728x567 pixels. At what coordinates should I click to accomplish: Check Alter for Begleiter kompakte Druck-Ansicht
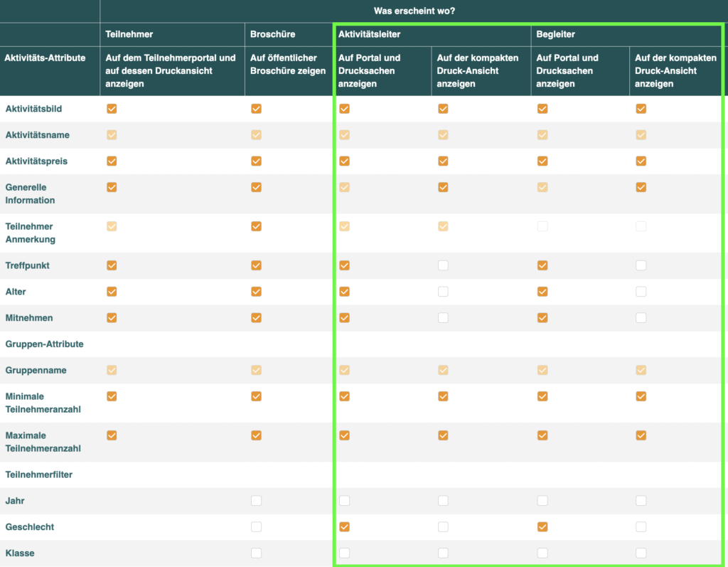(641, 292)
